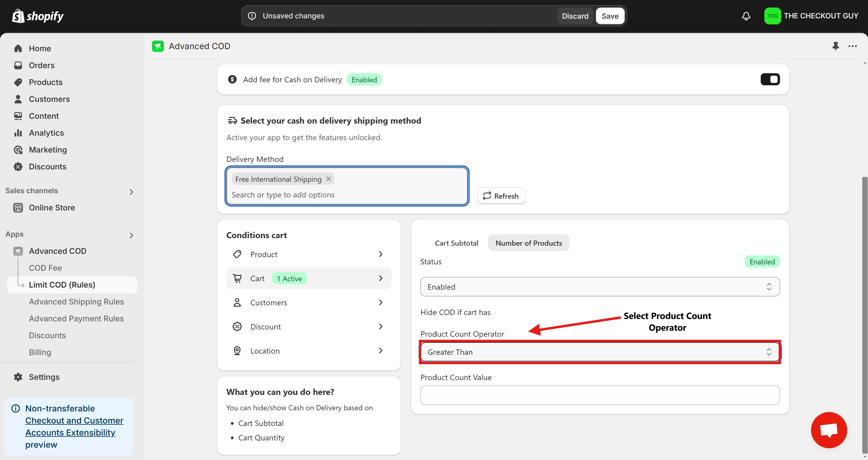Screen dimensions: 868x460
Task: Click the info icon in Non-transferable notice
Action: pos(16,408)
